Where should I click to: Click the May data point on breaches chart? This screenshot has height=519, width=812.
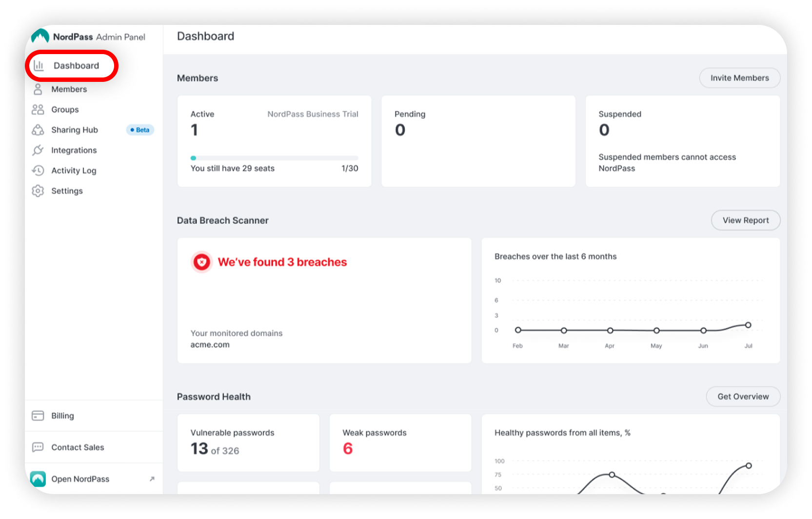(656, 330)
